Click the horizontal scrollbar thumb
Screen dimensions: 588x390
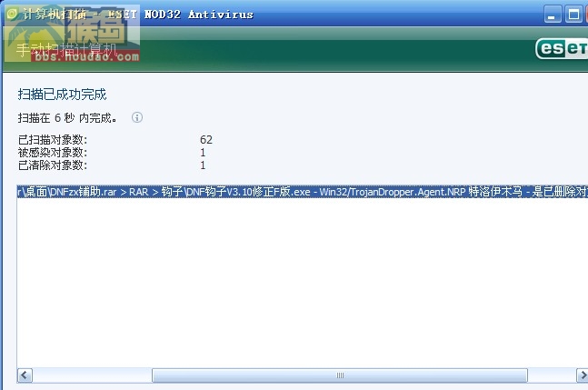coord(340,375)
